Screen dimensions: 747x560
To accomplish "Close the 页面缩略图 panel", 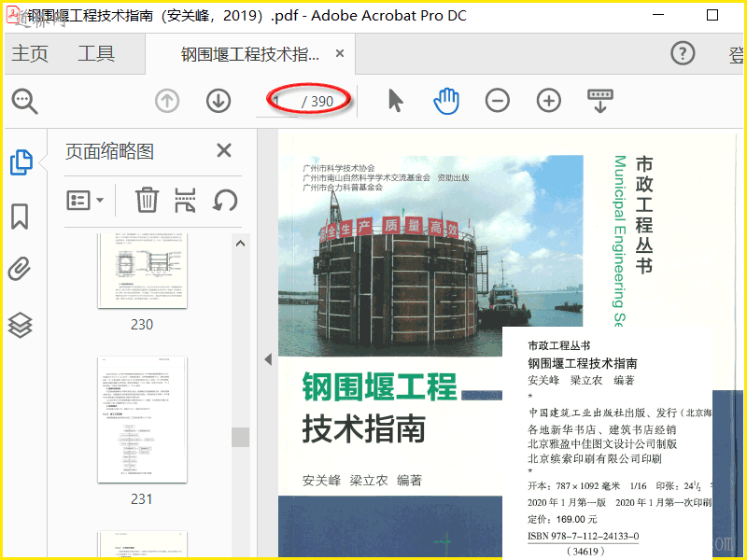I will pyautogui.click(x=224, y=150).
